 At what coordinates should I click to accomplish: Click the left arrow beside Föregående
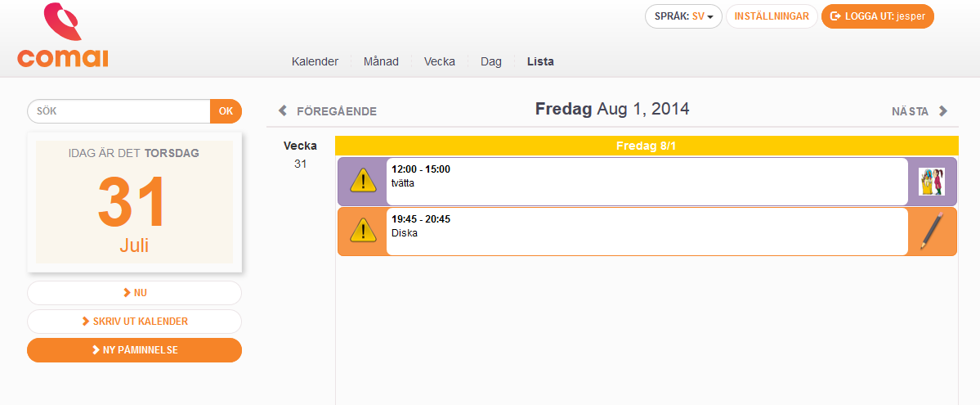(x=283, y=110)
